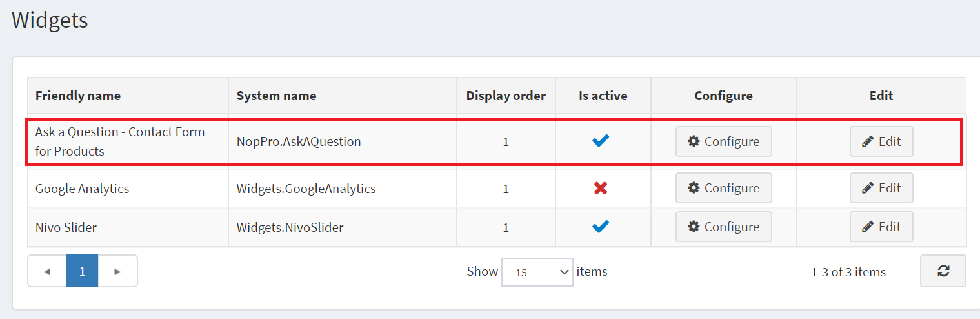Go to previous page arrow

[x=47, y=271]
